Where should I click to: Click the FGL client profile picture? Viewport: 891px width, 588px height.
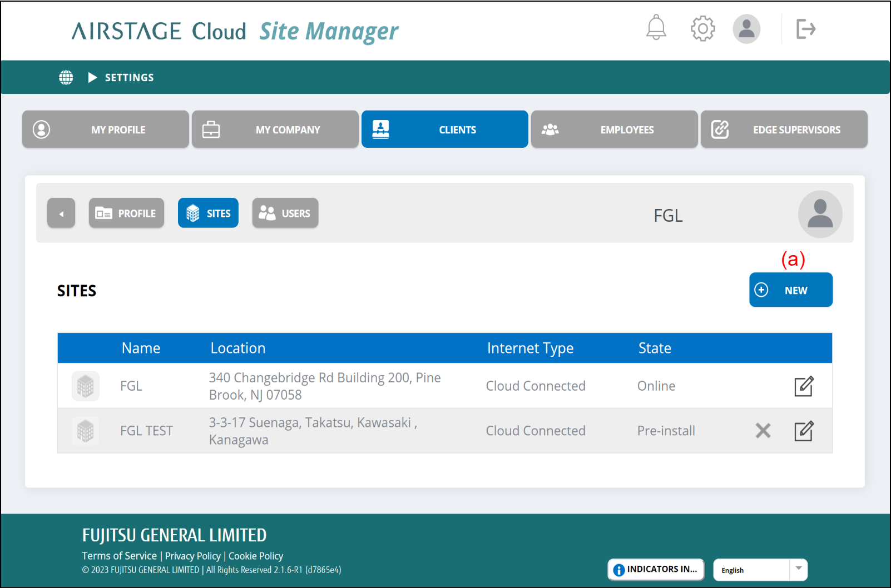tap(820, 215)
